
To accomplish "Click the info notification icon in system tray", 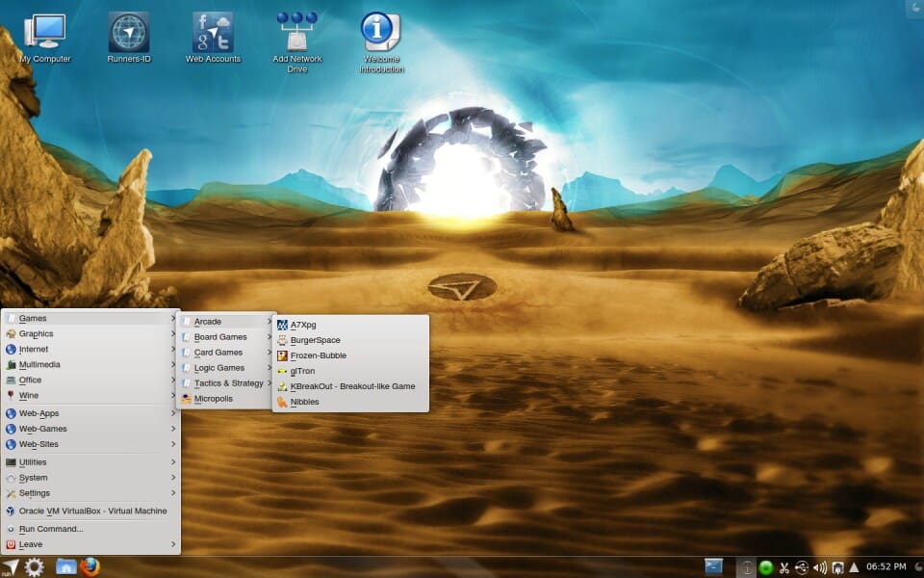I will pyautogui.click(x=746, y=567).
